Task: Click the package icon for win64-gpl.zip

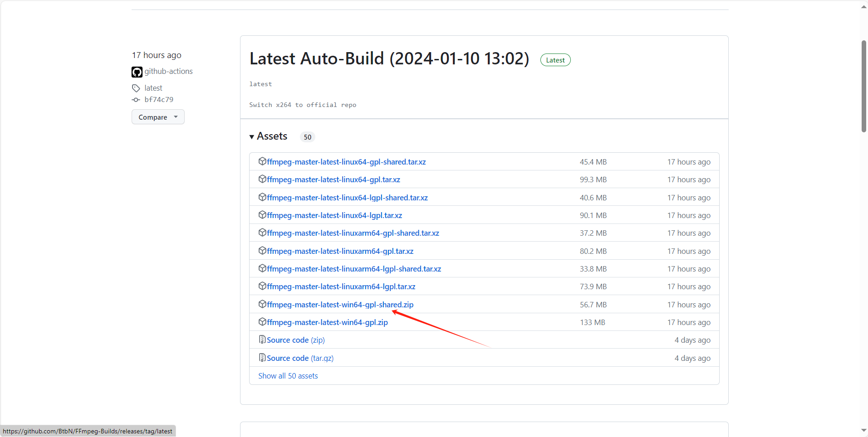Action: (x=262, y=322)
